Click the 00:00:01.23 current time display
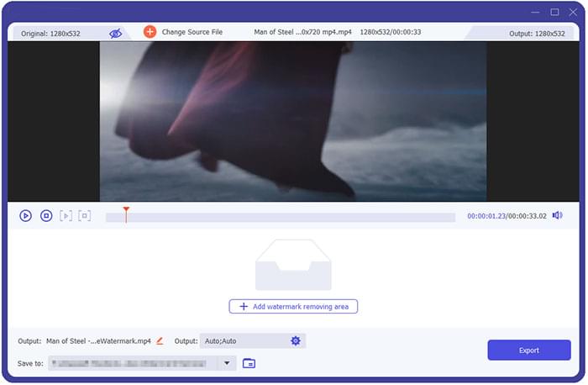588x385 pixels. point(486,217)
